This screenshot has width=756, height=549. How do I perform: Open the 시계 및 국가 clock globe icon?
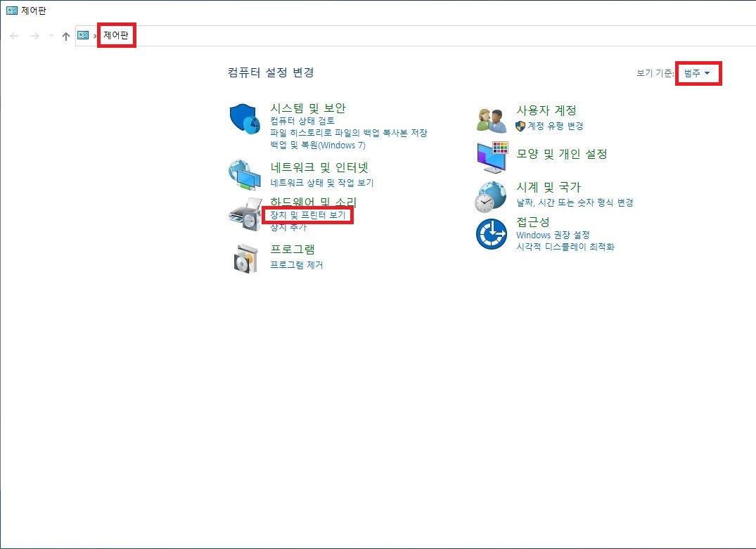pyautogui.click(x=491, y=197)
